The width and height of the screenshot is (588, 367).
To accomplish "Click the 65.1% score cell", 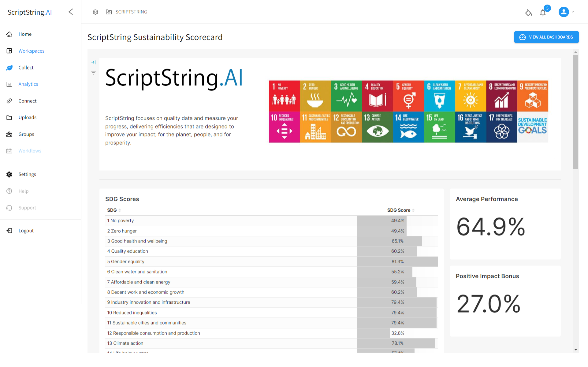I will coord(398,241).
